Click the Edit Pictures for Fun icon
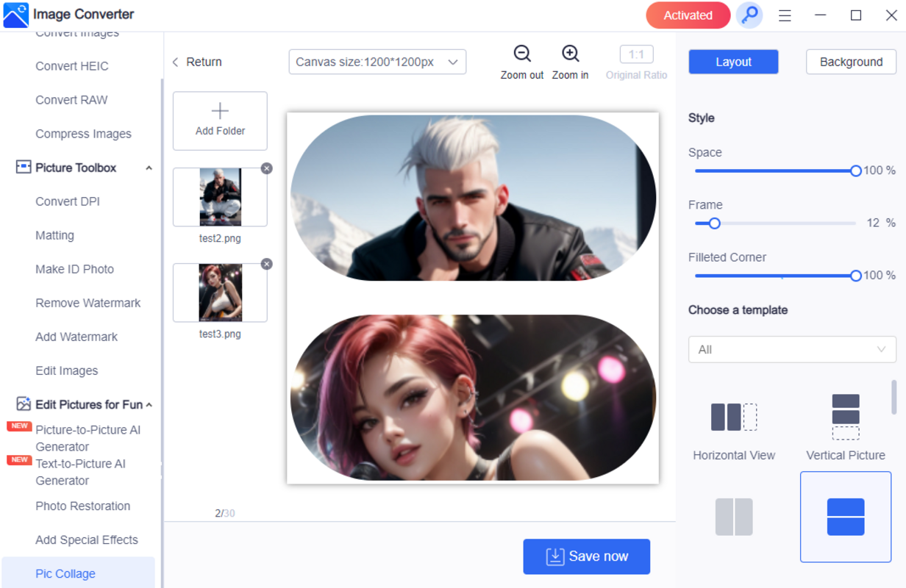906x588 pixels. pos(24,404)
